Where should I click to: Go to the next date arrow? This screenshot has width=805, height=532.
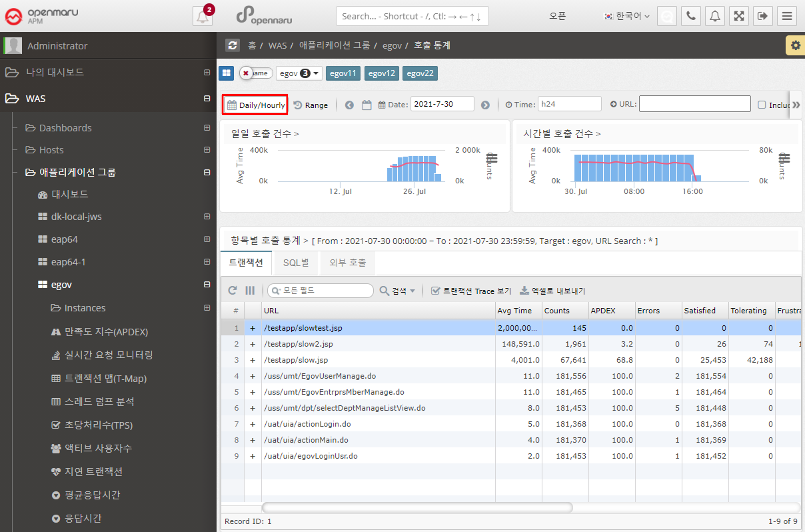[485, 105]
